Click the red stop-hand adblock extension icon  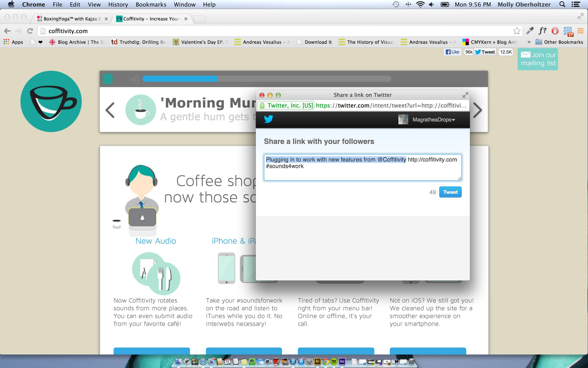[x=555, y=31]
